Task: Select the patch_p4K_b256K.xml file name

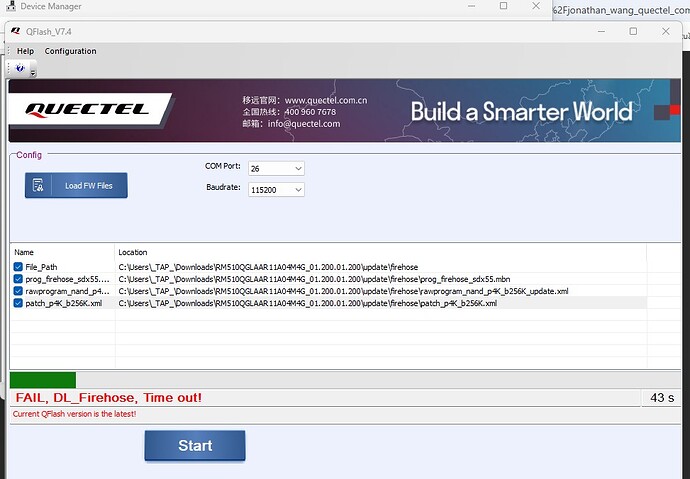Action: click(x=64, y=303)
